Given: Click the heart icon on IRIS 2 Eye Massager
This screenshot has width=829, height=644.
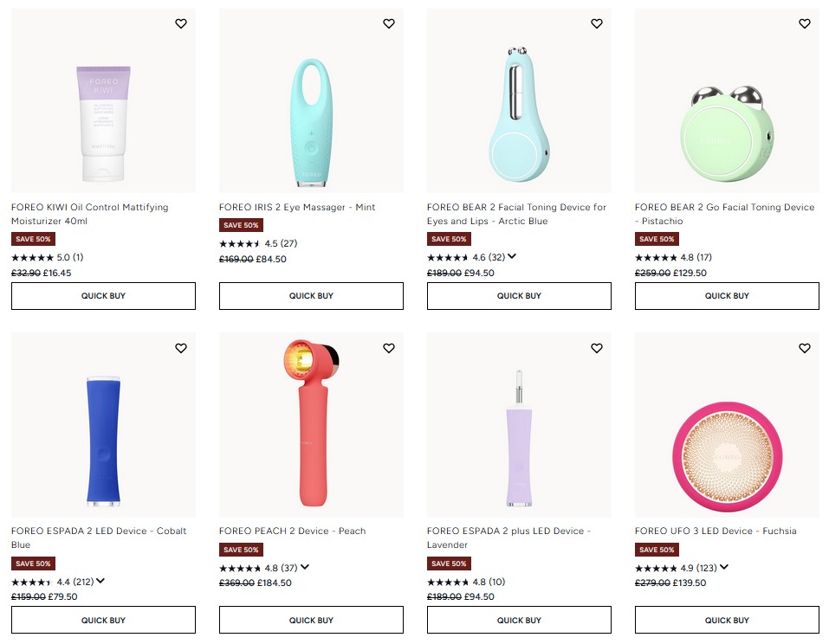Looking at the screenshot, I should click(389, 23).
